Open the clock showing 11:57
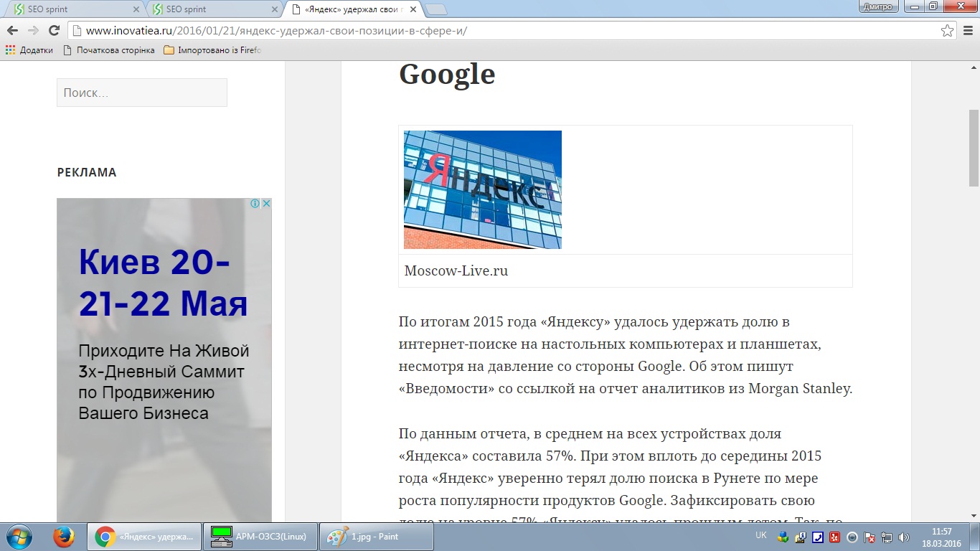Screen dimensions: 980x551 point(941,537)
